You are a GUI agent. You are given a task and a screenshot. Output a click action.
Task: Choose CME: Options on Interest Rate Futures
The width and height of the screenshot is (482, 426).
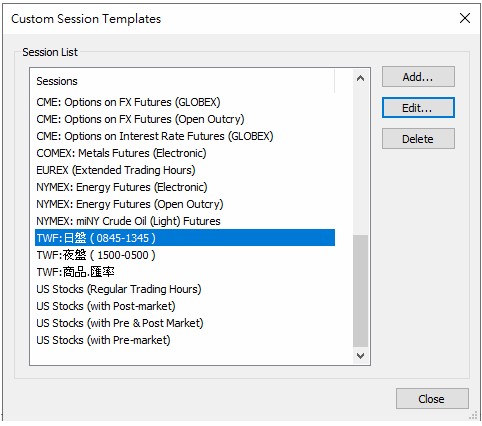point(185,136)
